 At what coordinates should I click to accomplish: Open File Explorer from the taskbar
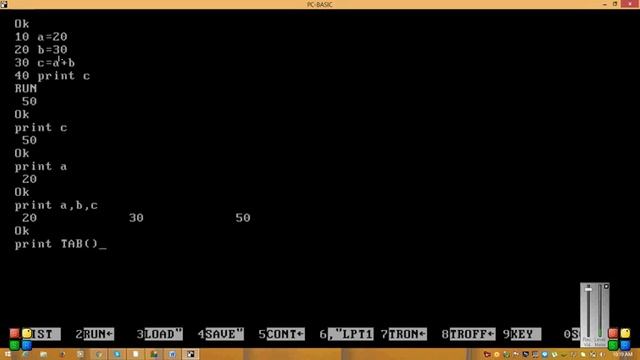point(44,354)
